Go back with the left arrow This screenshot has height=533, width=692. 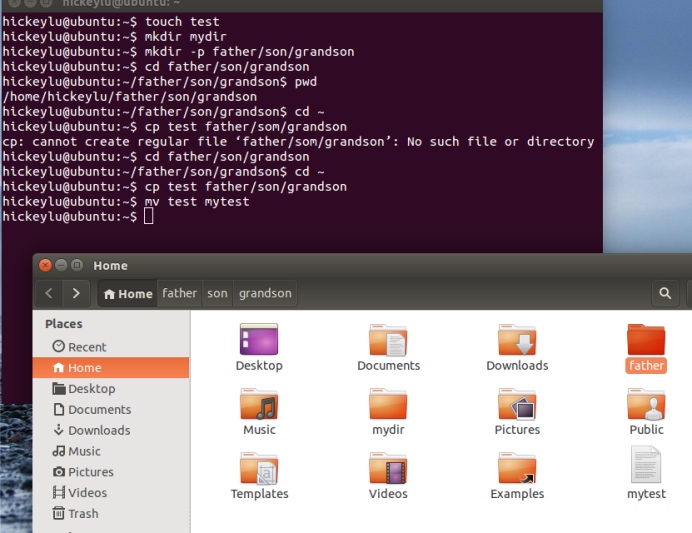coord(50,294)
